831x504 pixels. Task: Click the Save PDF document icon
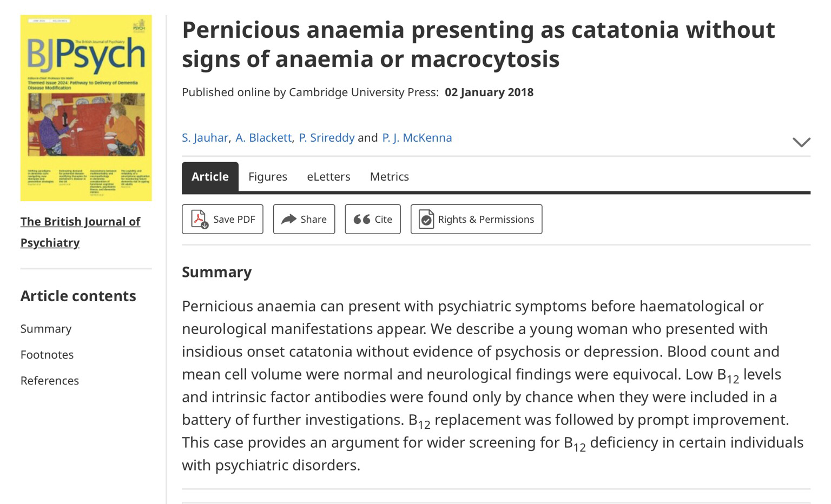click(200, 219)
